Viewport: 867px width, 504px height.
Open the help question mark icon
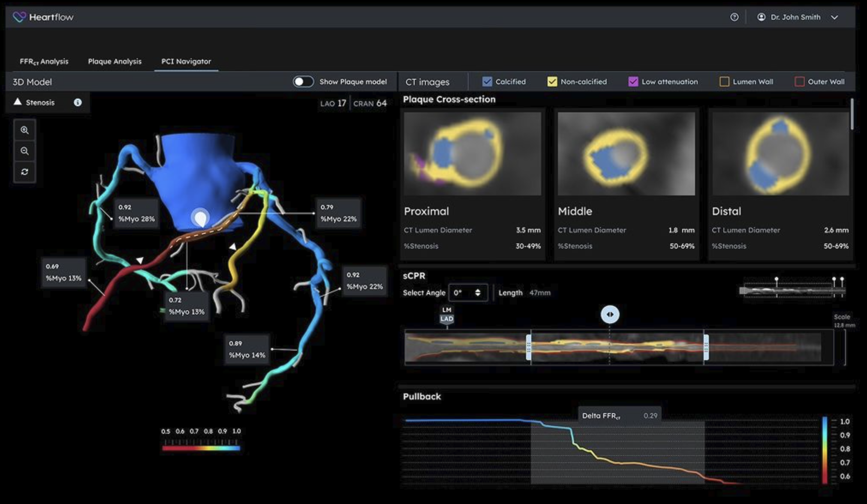735,17
